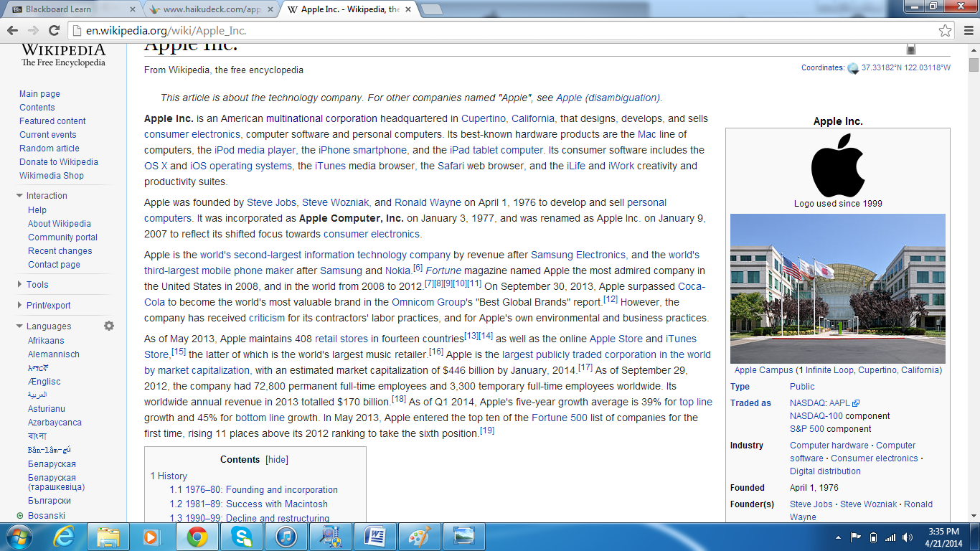Click the scrollbar up arrow
Image resolution: width=980 pixels, height=551 pixels.
pos(974,50)
